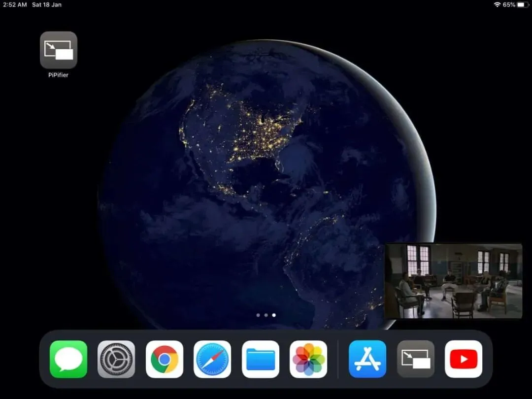Image resolution: width=532 pixels, height=399 pixels.
Task: Open Photos from the dock
Action: (308, 359)
